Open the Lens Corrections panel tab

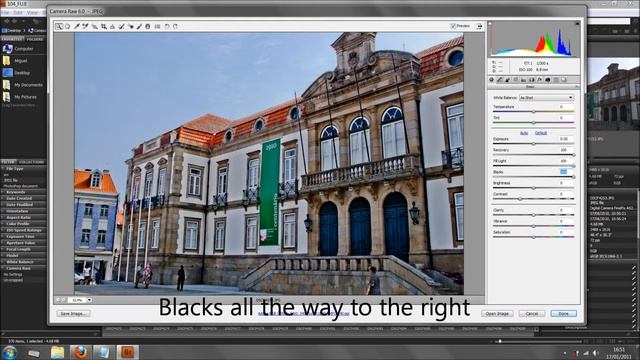(x=532, y=80)
